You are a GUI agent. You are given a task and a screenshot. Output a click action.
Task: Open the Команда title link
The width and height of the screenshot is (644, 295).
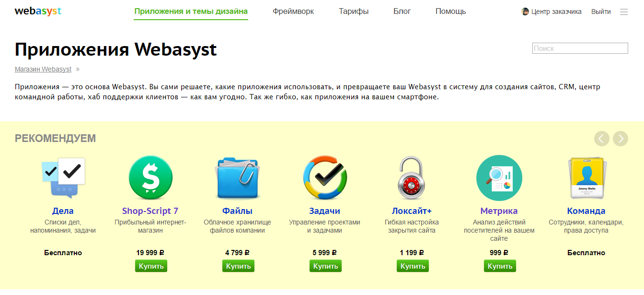(x=586, y=211)
